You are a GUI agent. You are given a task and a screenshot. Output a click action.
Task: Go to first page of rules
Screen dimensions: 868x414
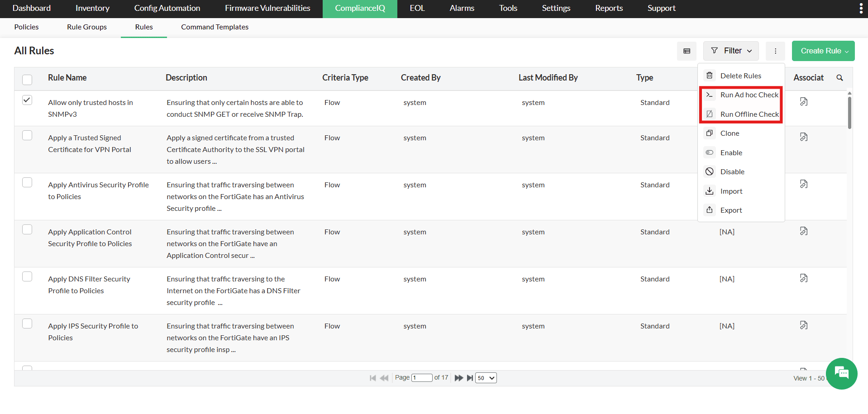[372, 378]
